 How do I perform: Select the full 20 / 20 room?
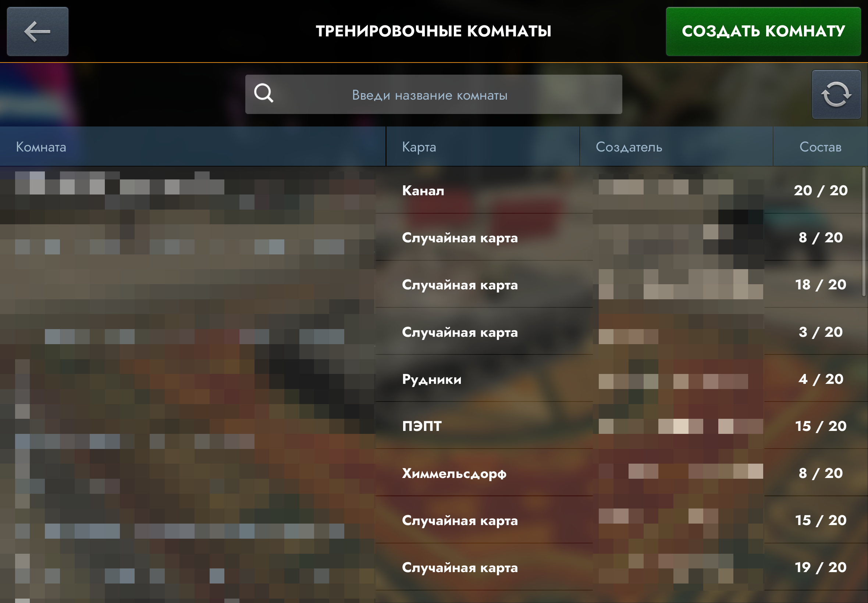click(434, 190)
